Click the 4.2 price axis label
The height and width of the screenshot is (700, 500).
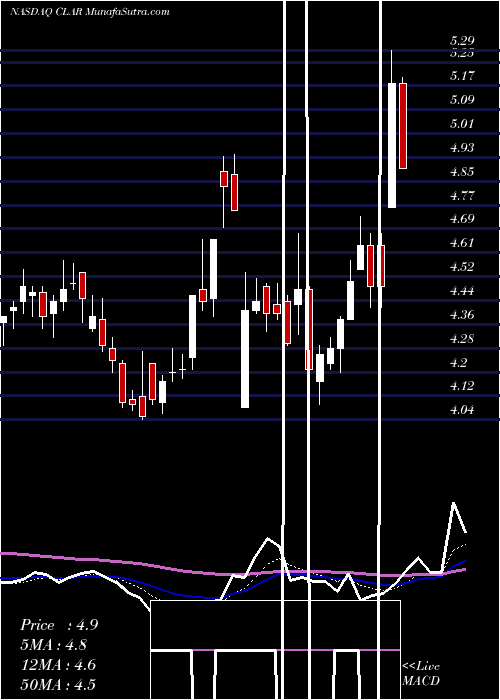pos(459,363)
